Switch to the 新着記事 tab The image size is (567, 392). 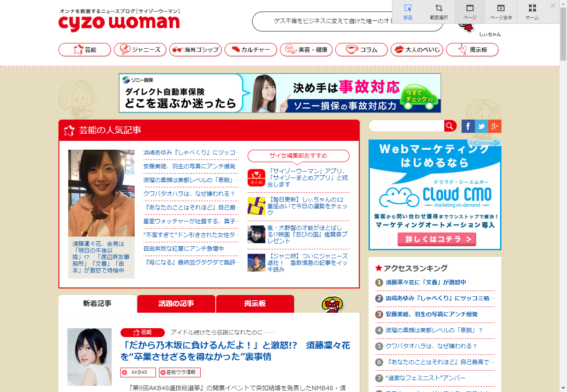pyautogui.click(x=97, y=304)
